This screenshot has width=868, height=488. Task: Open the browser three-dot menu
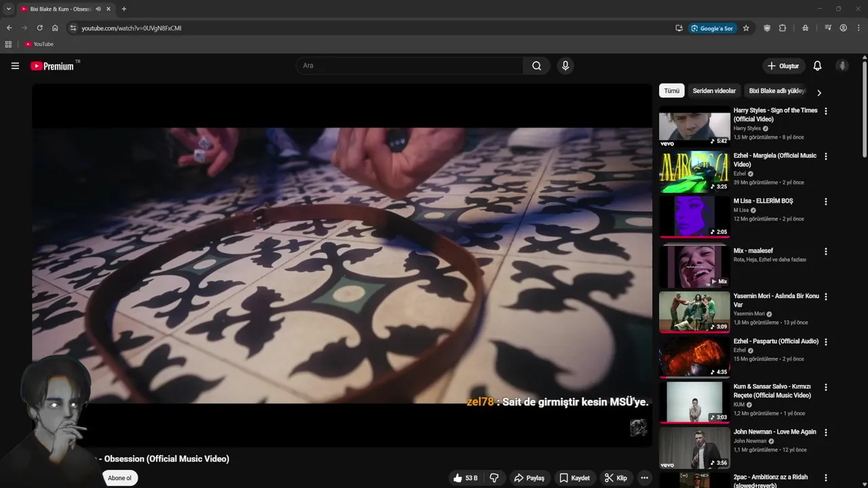coord(859,28)
